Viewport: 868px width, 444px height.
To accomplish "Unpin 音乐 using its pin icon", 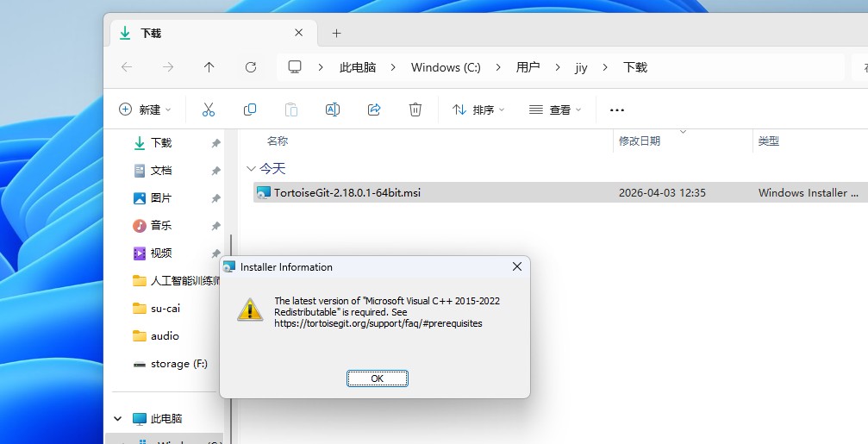I will tap(215, 225).
